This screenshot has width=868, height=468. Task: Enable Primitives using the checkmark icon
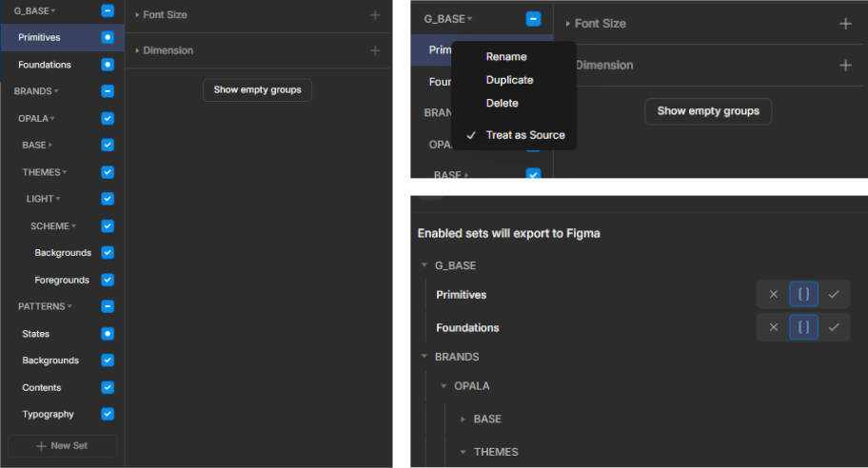(x=834, y=295)
